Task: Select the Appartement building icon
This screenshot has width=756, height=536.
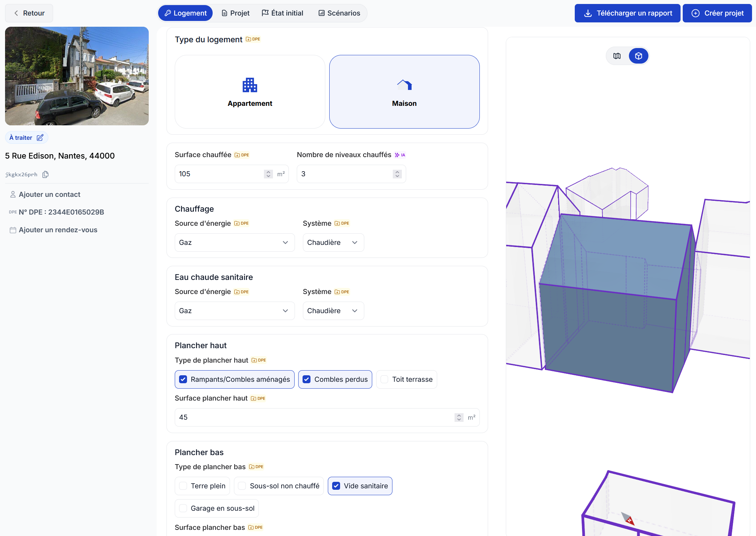Action: coord(249,85)
